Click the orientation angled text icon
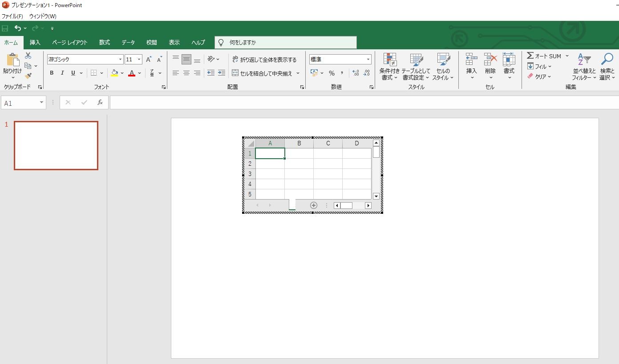This screenshot has width=619, height=364. click(211, 59)
